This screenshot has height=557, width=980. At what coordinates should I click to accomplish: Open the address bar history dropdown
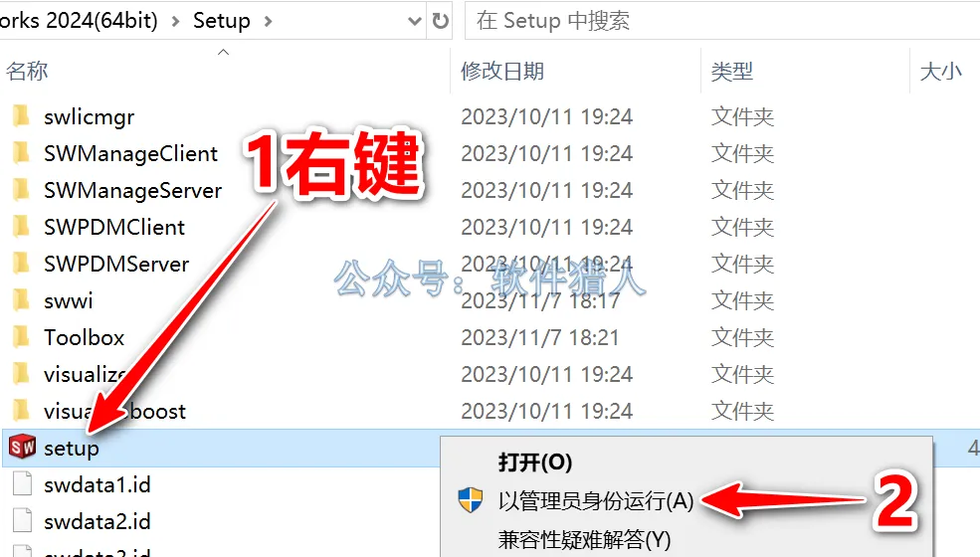tap(414, 21)
